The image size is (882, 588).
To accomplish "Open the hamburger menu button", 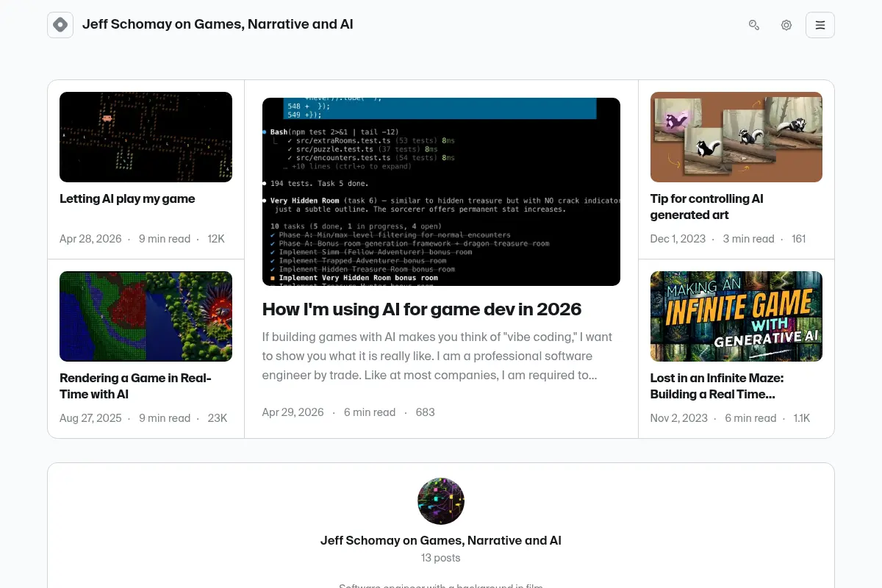I will (x=820, y=25).
